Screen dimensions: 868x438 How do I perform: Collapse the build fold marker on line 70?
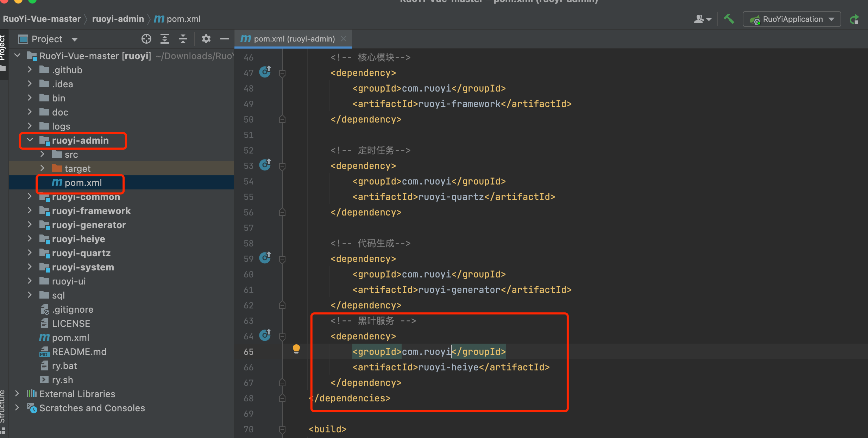(x=282, y=430)
